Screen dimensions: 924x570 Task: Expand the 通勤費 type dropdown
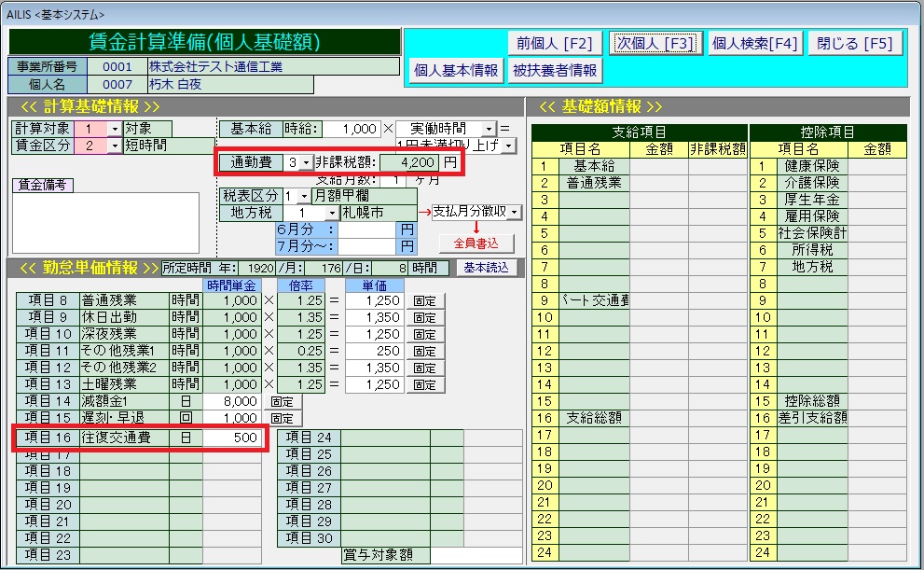306,163
